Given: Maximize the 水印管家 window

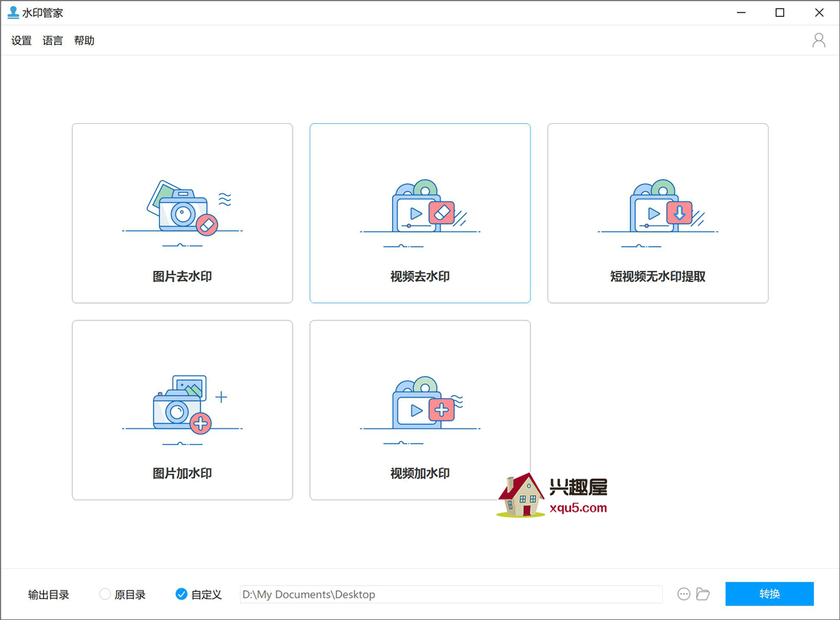Looking at the screenshot, I should pos(780,13).
